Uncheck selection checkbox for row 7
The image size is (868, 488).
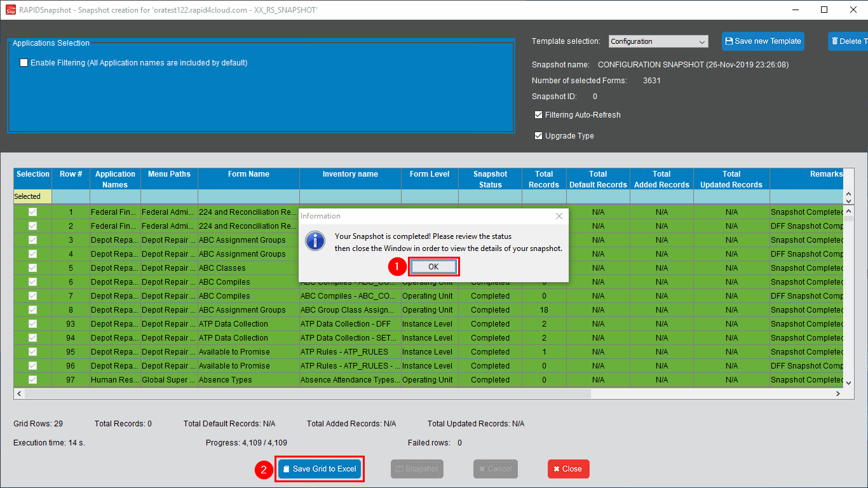(32, 296)
